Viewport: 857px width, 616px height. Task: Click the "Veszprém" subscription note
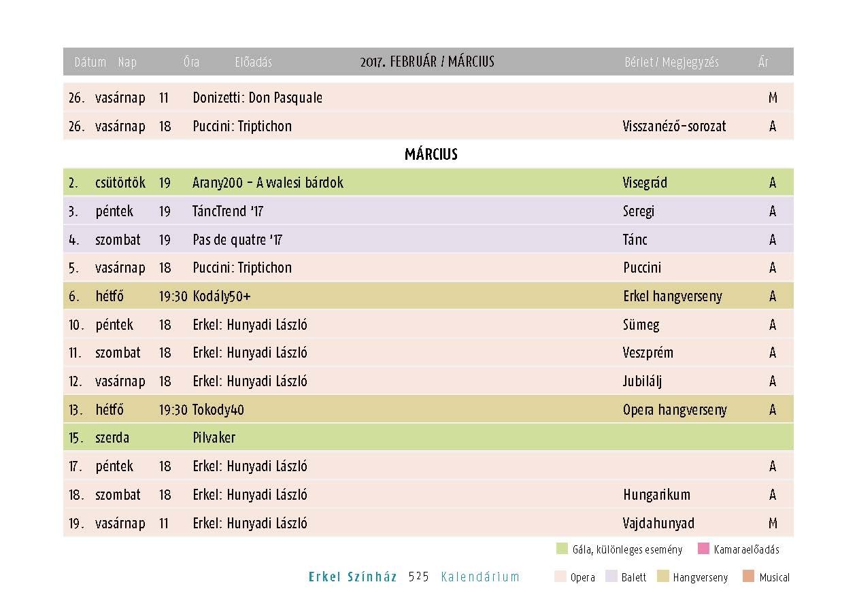click(648, 354)
